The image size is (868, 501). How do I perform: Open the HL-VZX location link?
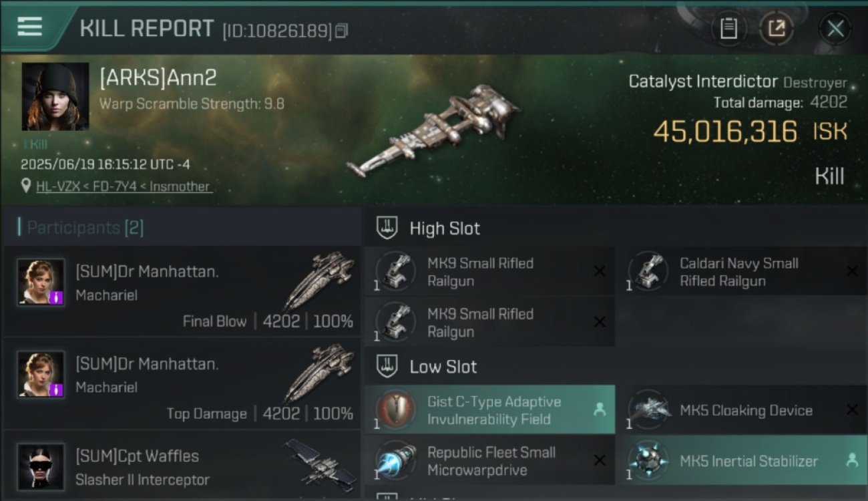tap(124, 186)
